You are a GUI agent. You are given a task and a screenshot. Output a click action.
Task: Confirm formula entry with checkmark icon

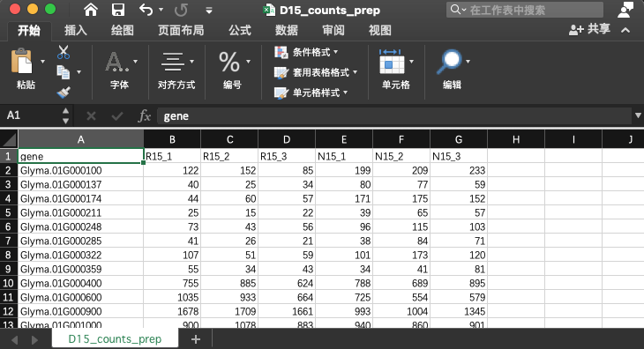tap(117, 116)
